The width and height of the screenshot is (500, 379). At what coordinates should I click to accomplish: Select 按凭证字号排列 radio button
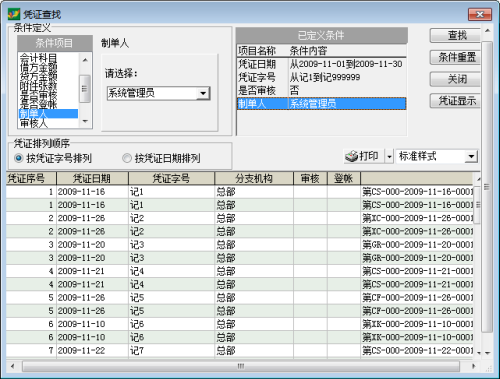click(x=19, y=158)
